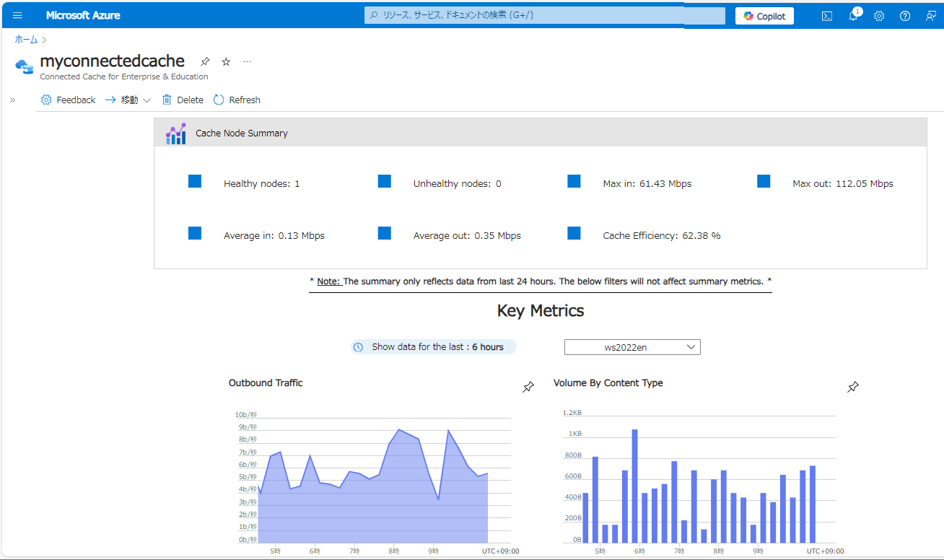Screen dimensions: 944x560
Task: Pin myconnectedcache to dashboard
Action: (x=205, y=62)
